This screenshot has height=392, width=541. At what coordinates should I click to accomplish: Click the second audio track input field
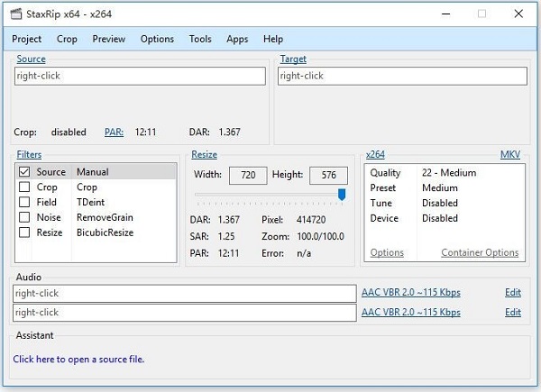185,313
